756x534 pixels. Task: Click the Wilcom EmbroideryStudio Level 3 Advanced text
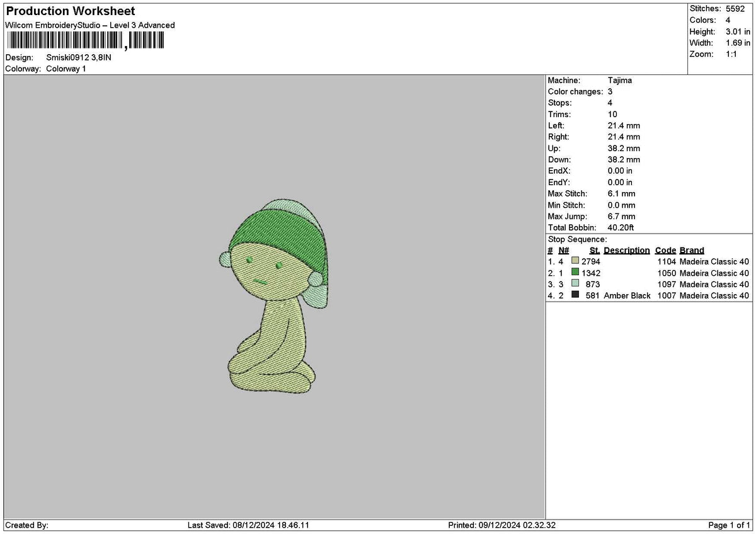click(x=90, y=25)
